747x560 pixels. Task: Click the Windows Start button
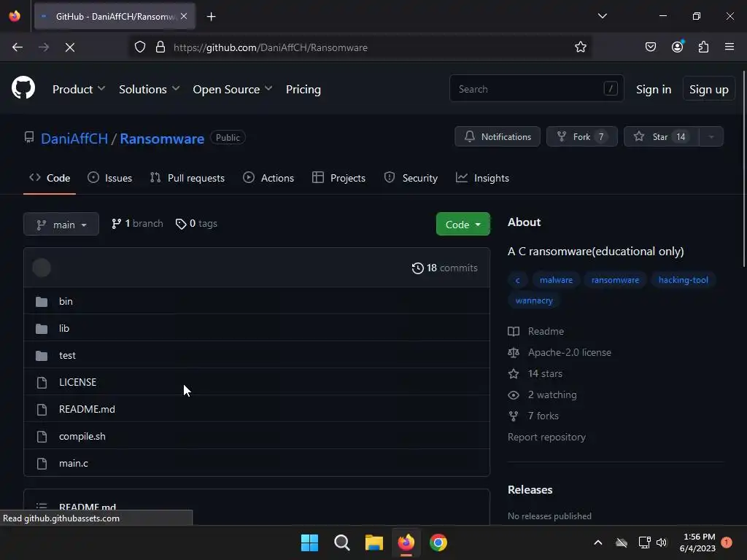coord(309,542)
